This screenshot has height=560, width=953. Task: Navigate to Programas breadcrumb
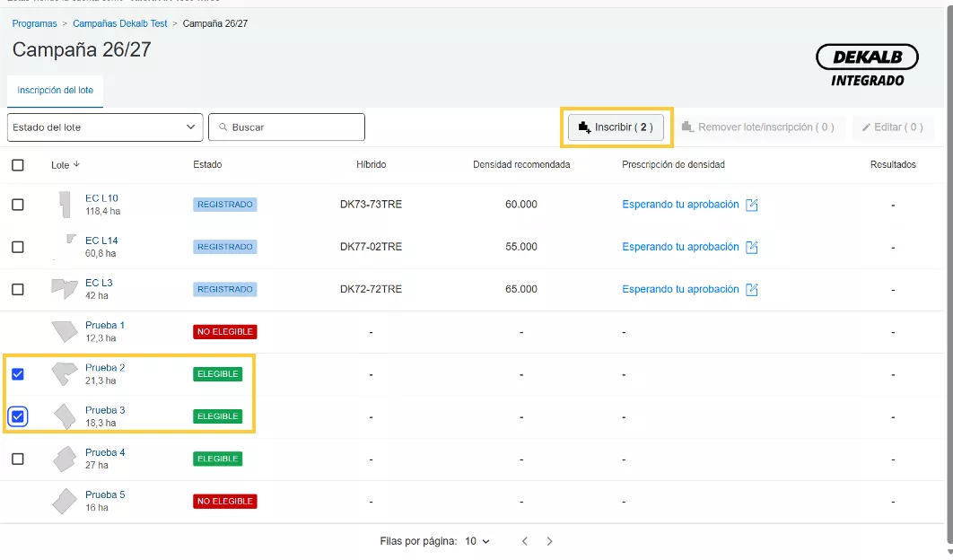coord(34,23)
